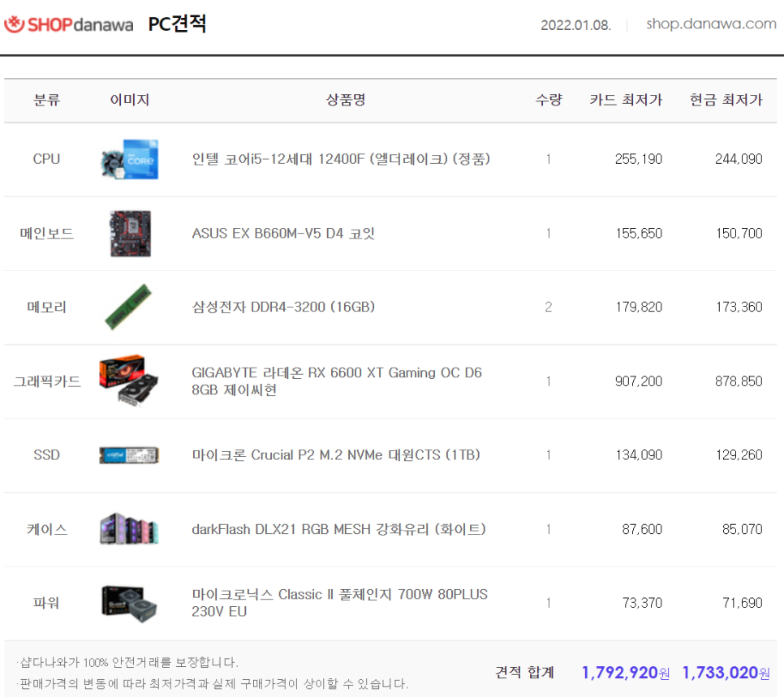Viewport: 784px width, 697px height.
Task: Click the 케이스 category label
Action: 46,529
